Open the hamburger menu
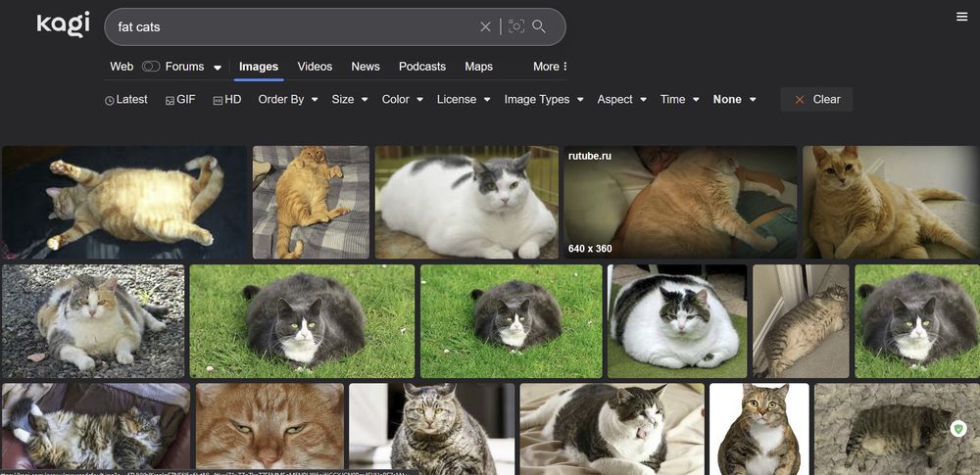The height and width of the screenshot is (475, 980). coord(962,17)
